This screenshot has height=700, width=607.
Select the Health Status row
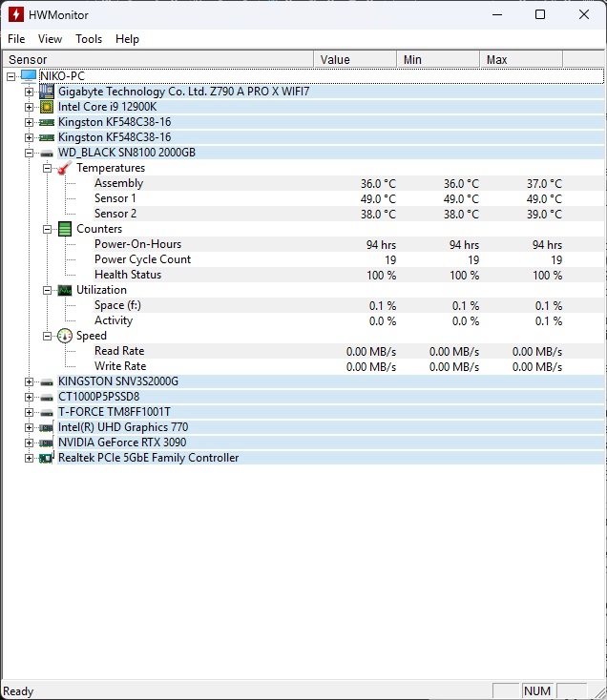pos(349,275)
